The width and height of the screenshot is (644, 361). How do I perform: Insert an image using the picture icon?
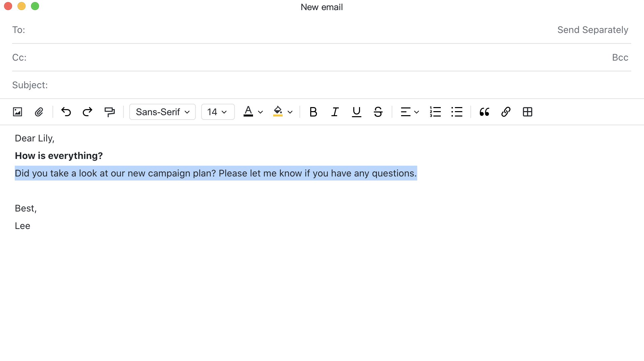(17, 112)
